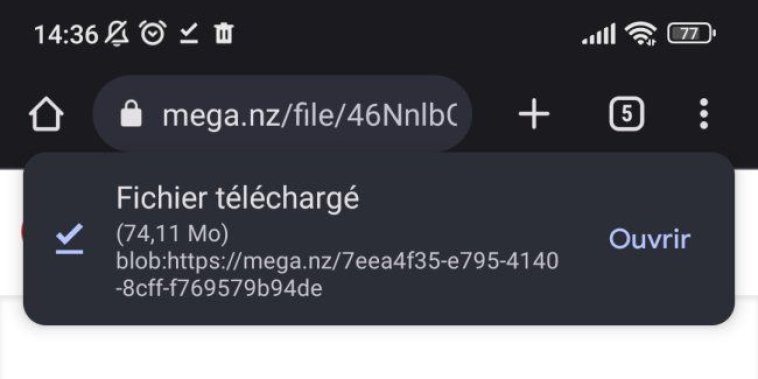Click the white page area below notification
The image size is (758, 379).
coord(379,353)
